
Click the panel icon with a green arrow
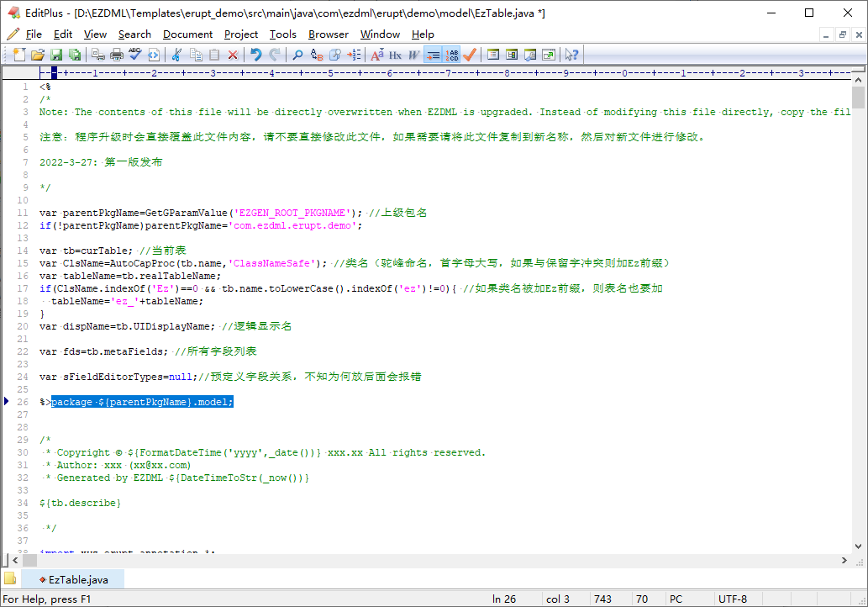[x=549, y=55]
